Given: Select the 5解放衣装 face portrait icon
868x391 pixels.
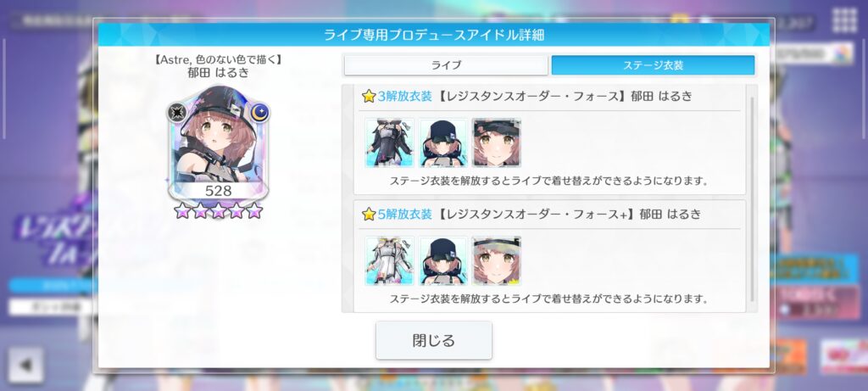Looking at the screenshot, I should (496, 260).
